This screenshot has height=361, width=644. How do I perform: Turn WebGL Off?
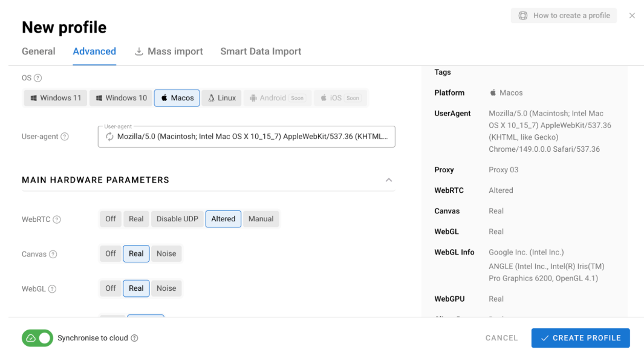(111, 288)
